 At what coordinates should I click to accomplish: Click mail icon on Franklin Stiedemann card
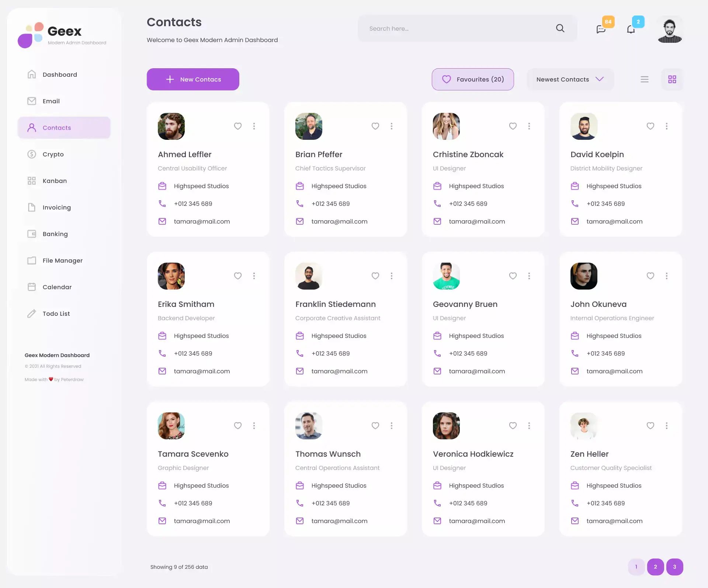pyautogui.click(x=300, y=371)
